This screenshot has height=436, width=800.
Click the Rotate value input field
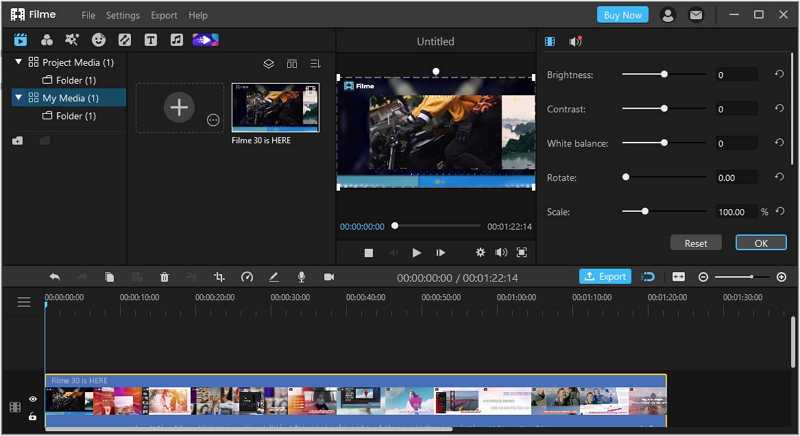click(x=736, y=177)
